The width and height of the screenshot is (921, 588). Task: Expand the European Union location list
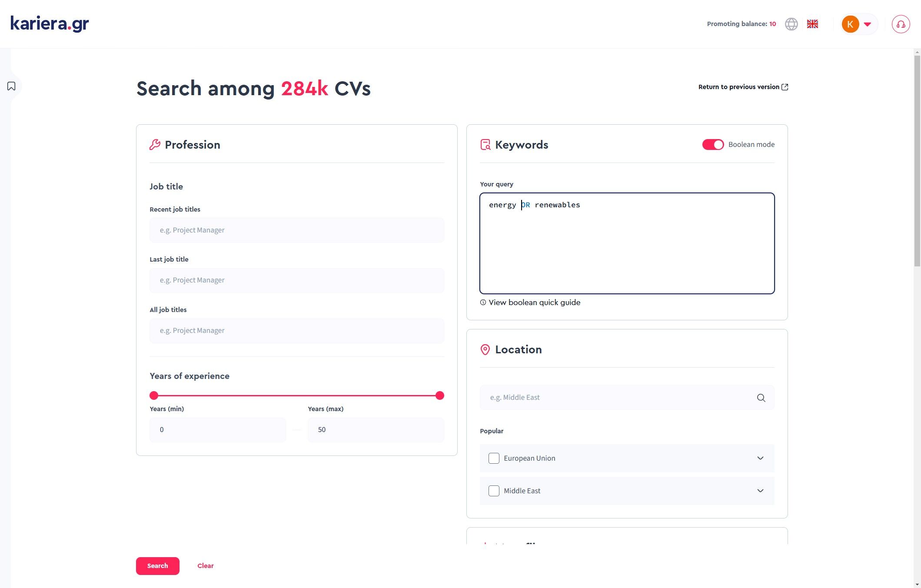pos(760,458)
